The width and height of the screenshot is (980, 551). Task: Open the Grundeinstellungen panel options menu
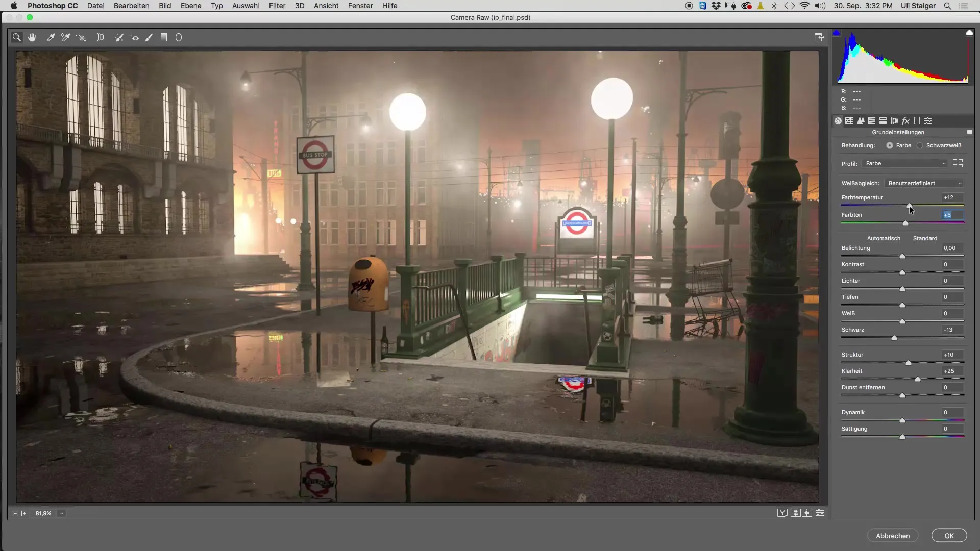(x=970, y=132)
